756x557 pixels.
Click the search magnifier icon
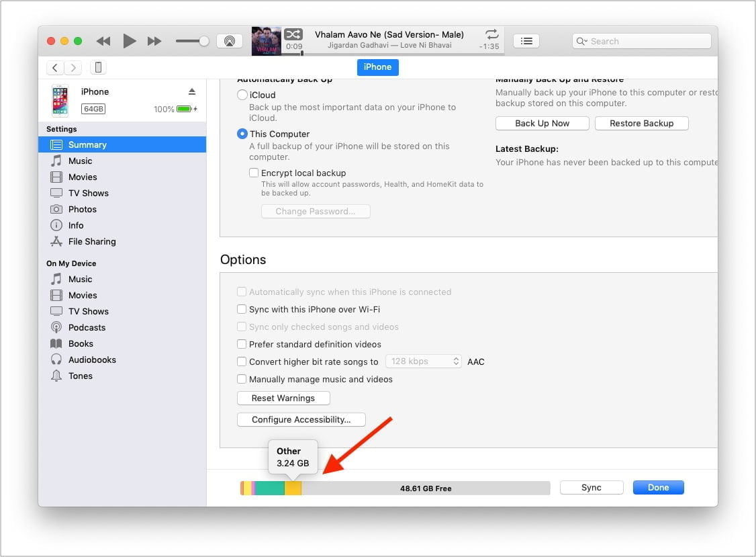(x=581, y=41)
